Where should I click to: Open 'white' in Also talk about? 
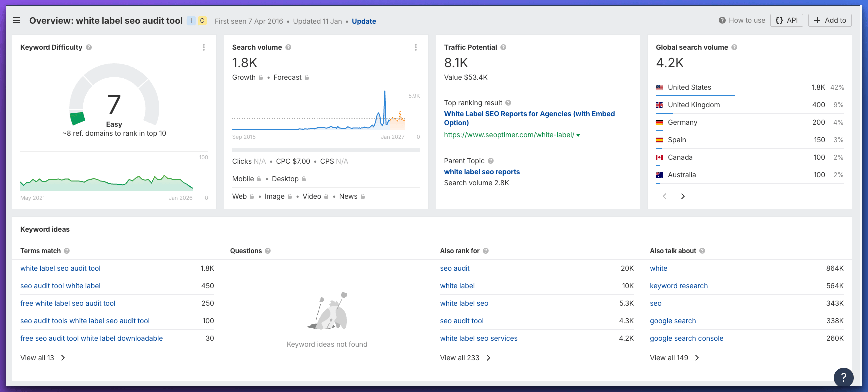pyautogui.click(x=658, y=268)
